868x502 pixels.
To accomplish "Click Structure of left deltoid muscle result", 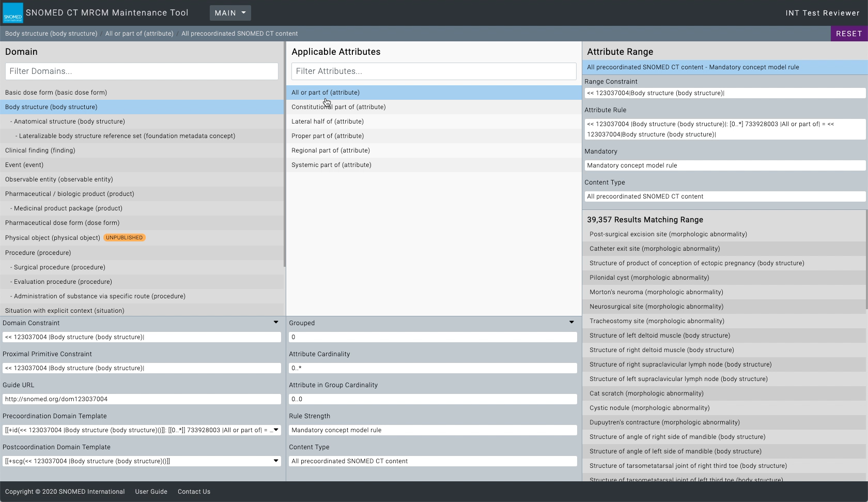I will [724, 336].
